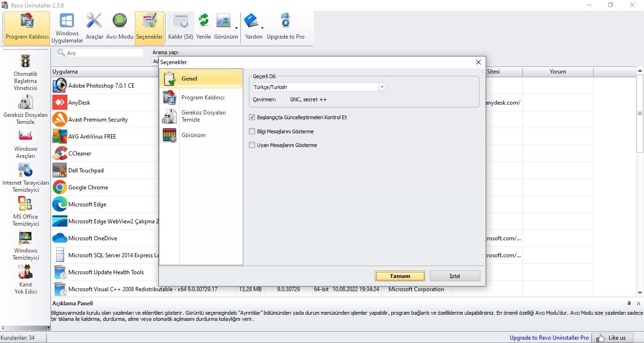Expand Yardım toolbar dropdown arrow
Viewport: 644px width, 343px height.
[263, 28]
